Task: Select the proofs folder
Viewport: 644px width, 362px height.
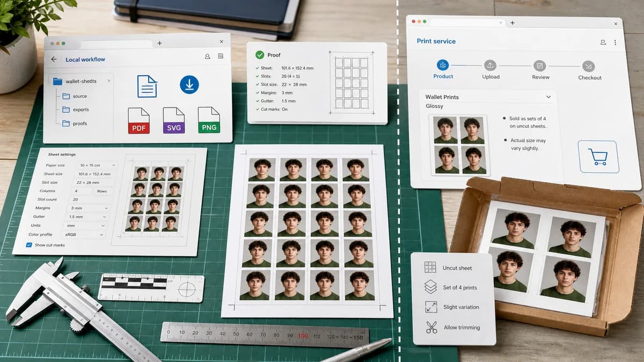Action: [x=75, y=123]
